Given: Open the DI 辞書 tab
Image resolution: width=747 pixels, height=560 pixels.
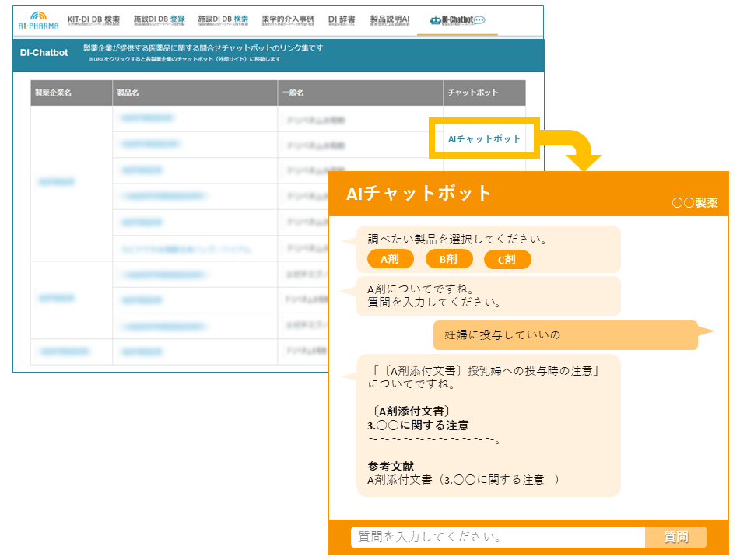Looking at the screenshot, I should 343,20.
